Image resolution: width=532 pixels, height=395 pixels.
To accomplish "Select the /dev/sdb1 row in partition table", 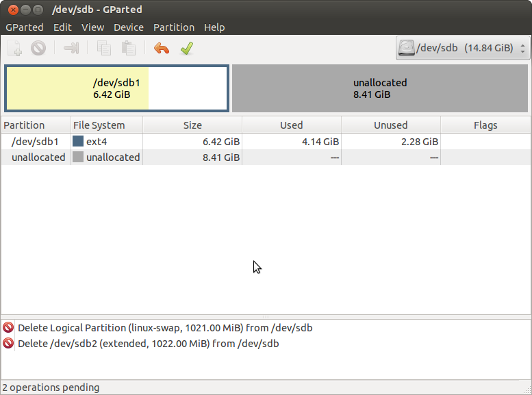I will pyautogui.click(x=34, y=142).
